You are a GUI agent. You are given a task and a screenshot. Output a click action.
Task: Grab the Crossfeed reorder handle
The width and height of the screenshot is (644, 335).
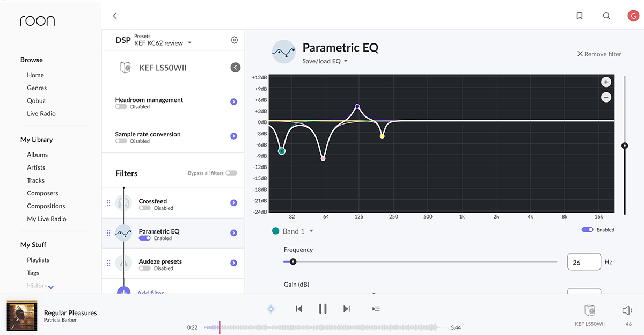(108, 203)
